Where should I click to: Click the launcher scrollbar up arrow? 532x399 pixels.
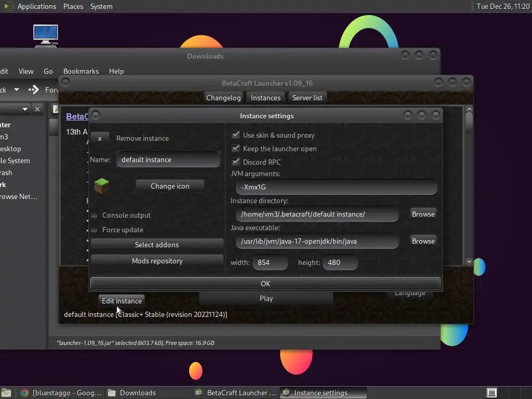coord(469,109)
